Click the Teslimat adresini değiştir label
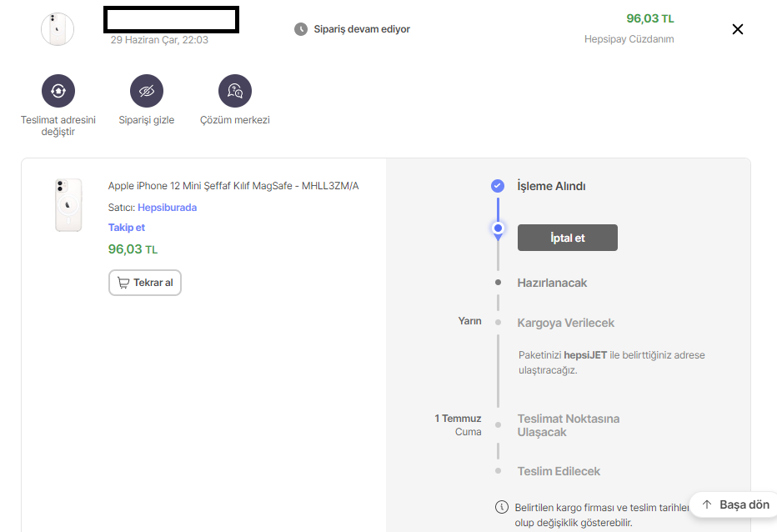777x532 pixels. click(x=58, y=125)
